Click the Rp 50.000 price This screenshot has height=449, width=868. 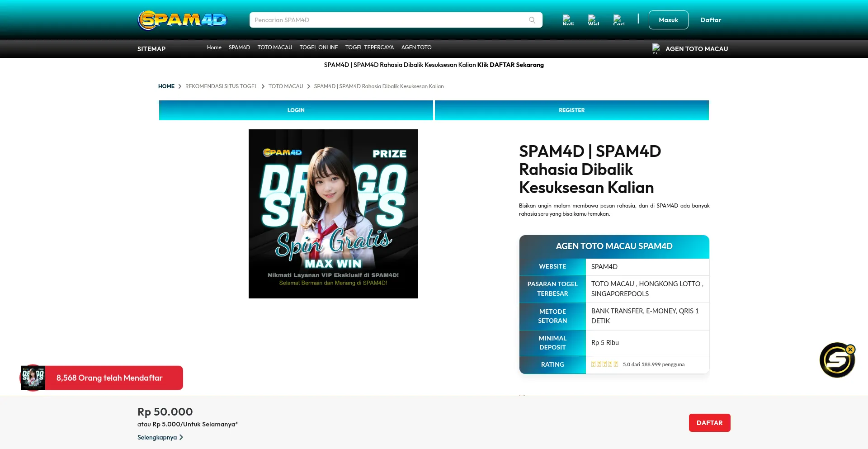point(165,412)
